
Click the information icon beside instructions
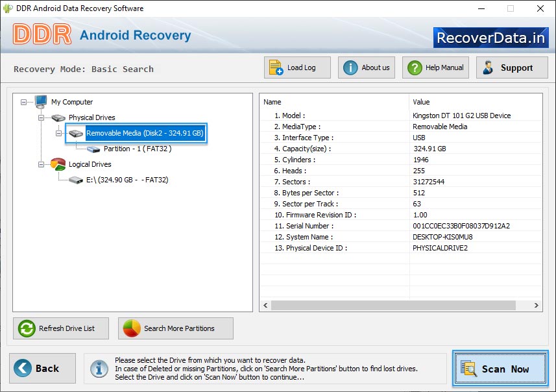99,369
